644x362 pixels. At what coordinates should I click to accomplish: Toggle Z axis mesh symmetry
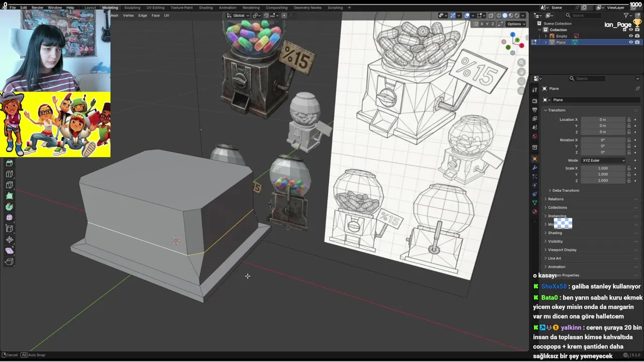[493, 24]
